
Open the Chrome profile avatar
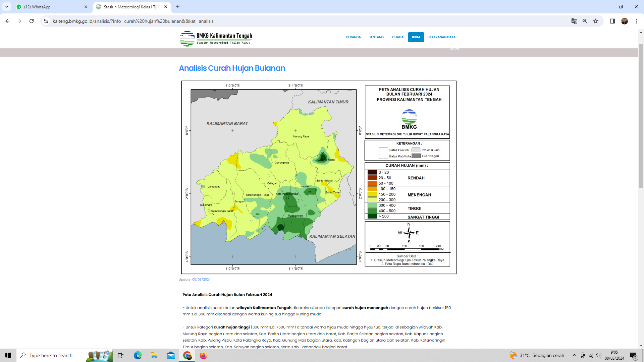point(625,21)
